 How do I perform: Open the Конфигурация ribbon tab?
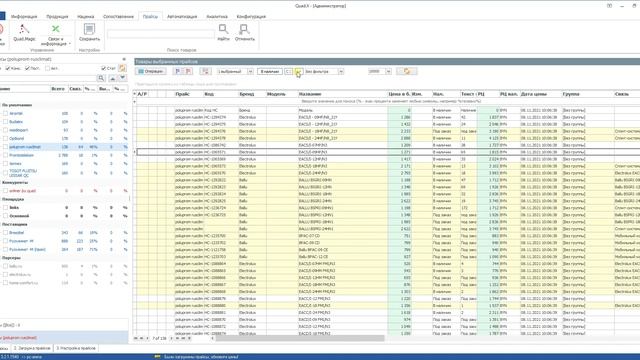point(251,16)
